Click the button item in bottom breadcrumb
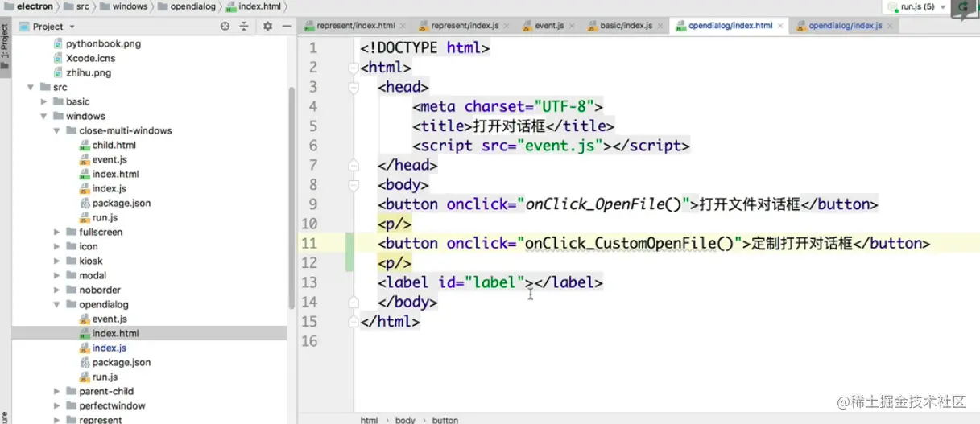Screen dimensions: 980x424 [x=445, y=420]
